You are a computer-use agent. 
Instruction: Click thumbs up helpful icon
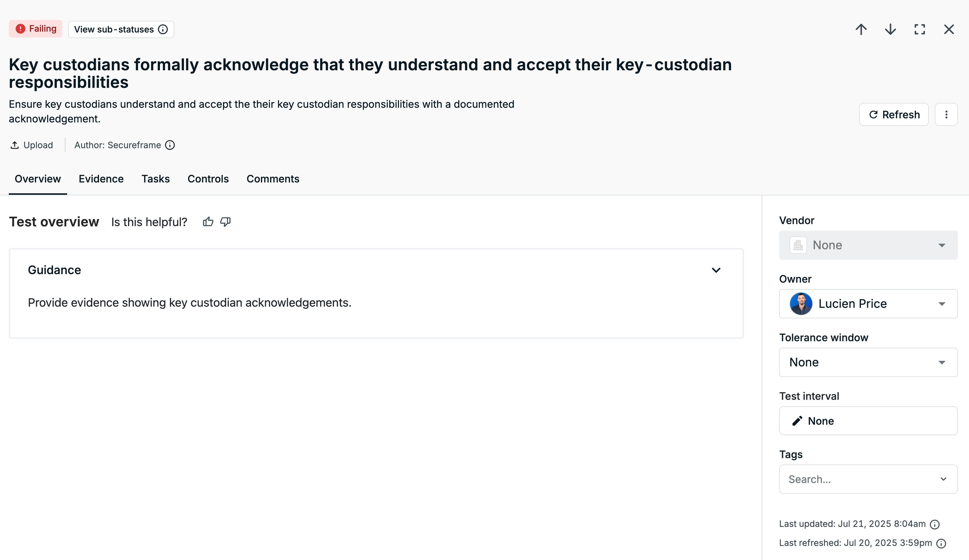point(208,222)
